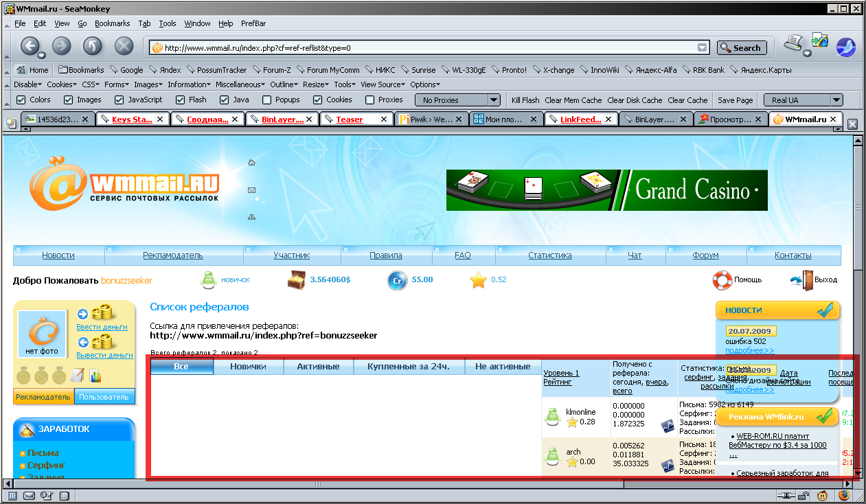Screen dimensions: 866x504
Task: Click the SeaMonkey throbber logo
Action: (845, 47)
